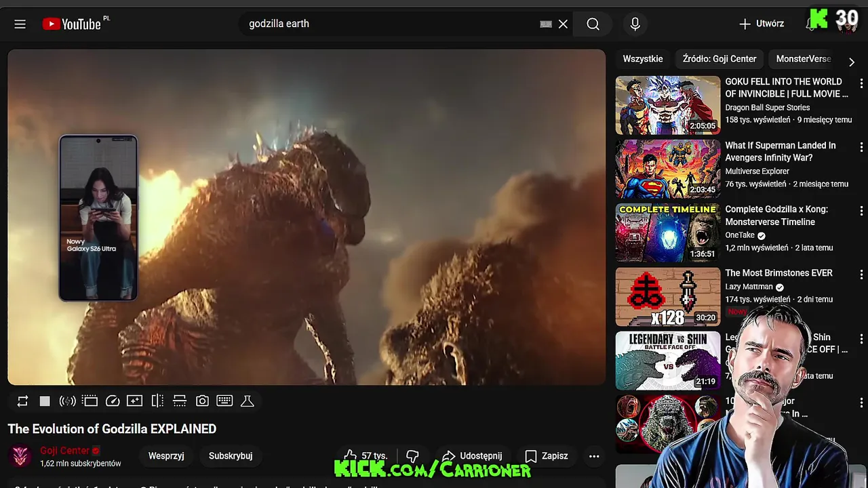This screenshot has width=868, height=488.
Task: Click the Galaxy S26 Ultra ad overlay
Action: [98, 218]
